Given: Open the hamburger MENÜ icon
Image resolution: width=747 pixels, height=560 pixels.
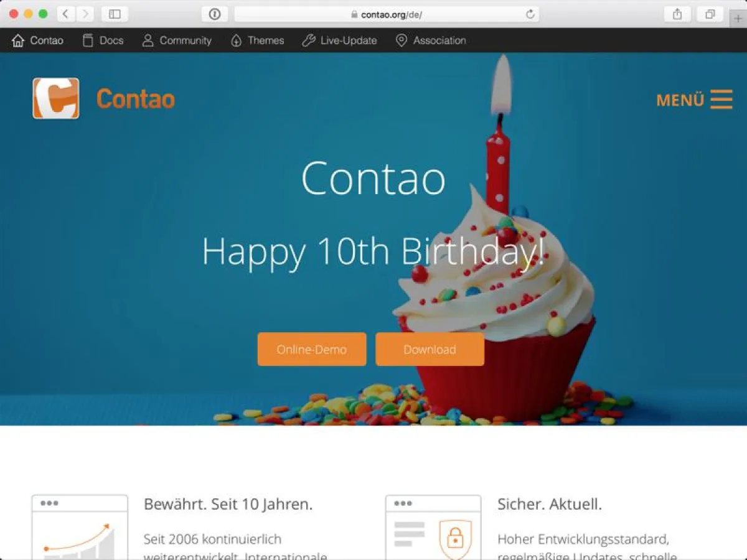Looking at the screenshot, I should coord(721,100).
